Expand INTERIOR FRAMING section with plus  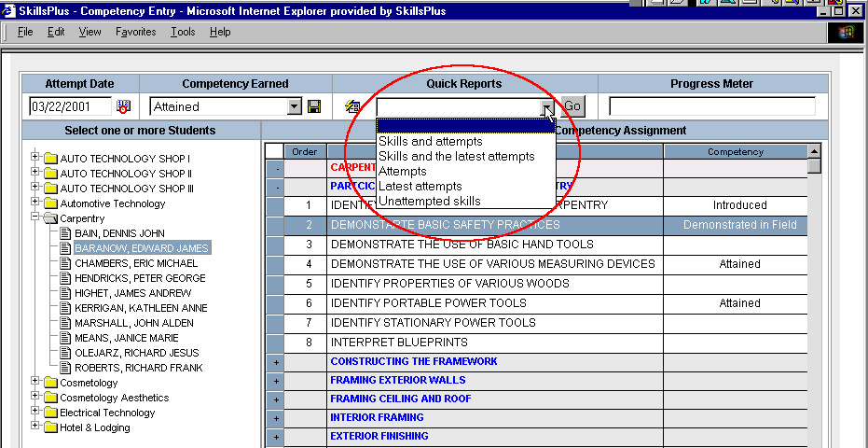(x=275, y=419)
